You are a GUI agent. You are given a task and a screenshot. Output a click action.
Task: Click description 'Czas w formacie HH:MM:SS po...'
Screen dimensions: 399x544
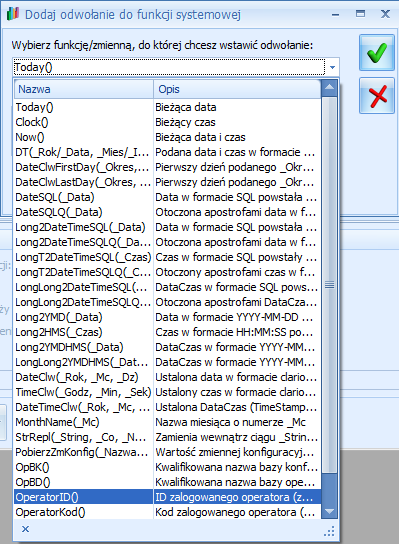(234, 332)
